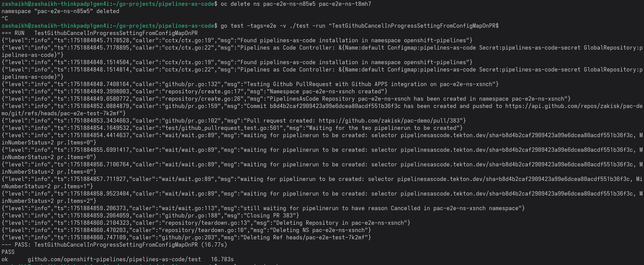Click the 'ok' package summary line
Screen dimensions: 644x265
pyautogui.click(x=117, y=259)
